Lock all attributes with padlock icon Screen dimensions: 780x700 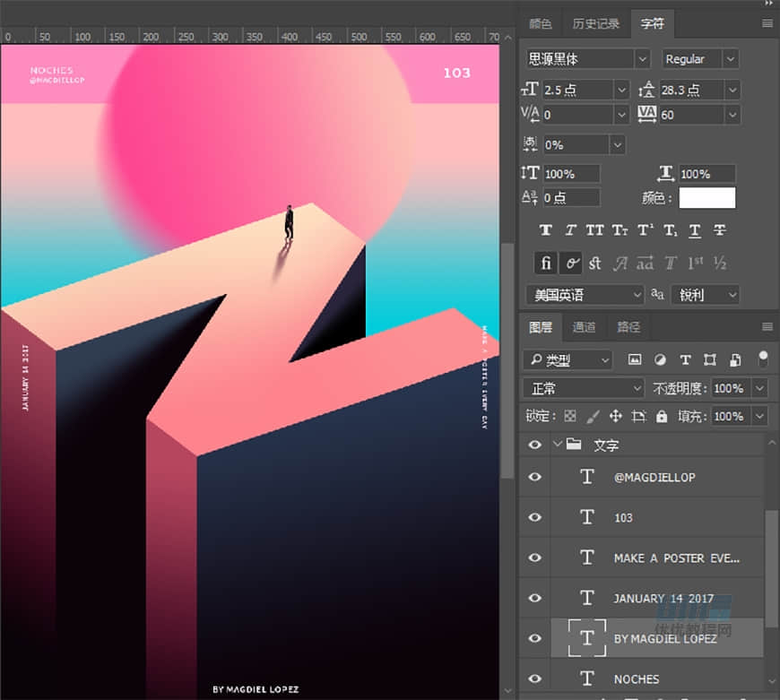click(662, 417)
